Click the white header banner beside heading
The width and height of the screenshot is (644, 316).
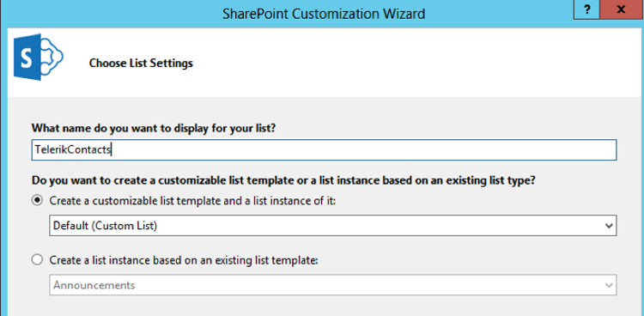coord(410,63)
